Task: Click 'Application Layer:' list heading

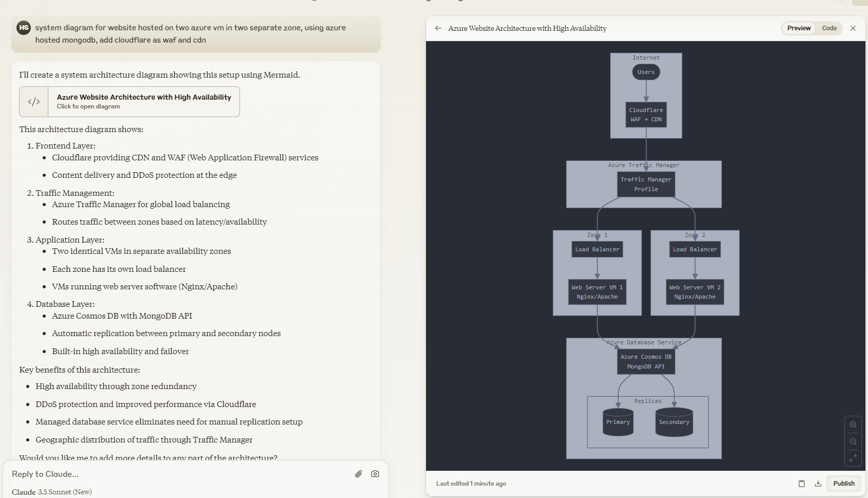Action: click(70, 239)
